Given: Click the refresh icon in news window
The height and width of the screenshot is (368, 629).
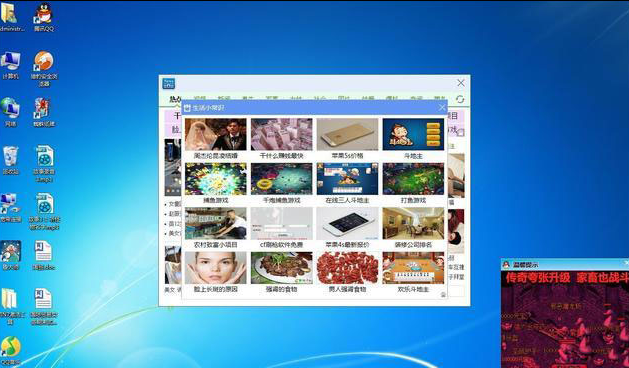Looking at the screenshot, I should pos(460,99).
